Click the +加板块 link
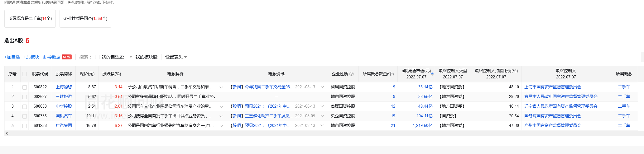Viewport: 644px width, 154px height. click(31, 57)
